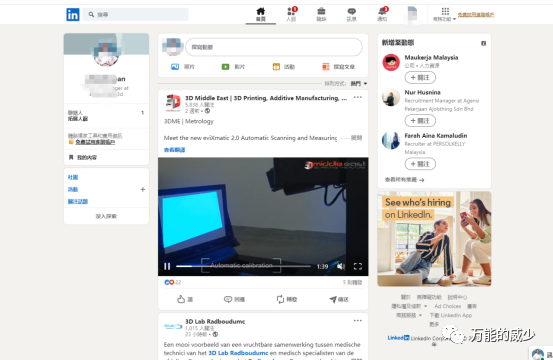The image size is (553, 360).
Task: Open the My Network tab with red badge
Action: (x=291, y=15)
